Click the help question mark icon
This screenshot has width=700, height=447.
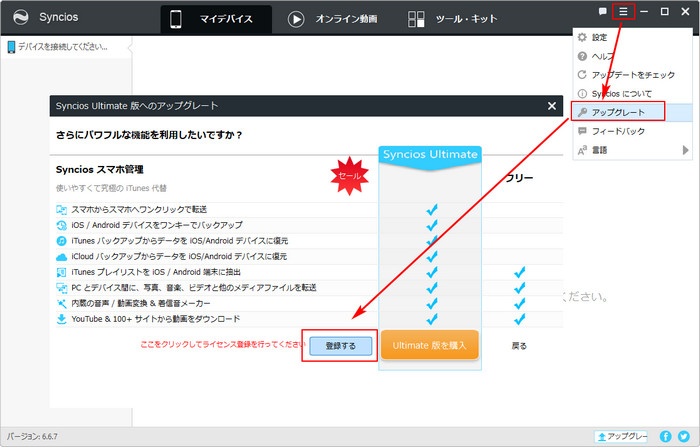click(x=582, y=56)
